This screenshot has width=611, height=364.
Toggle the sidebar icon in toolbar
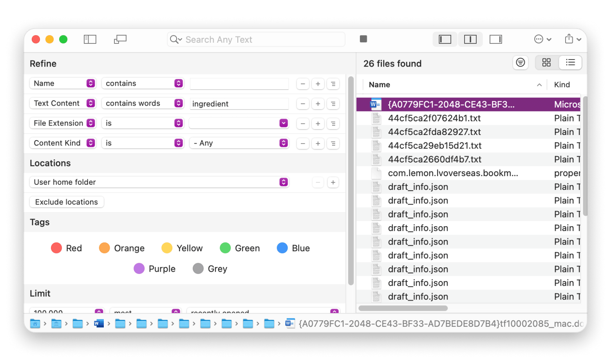(x=90, y=40)
